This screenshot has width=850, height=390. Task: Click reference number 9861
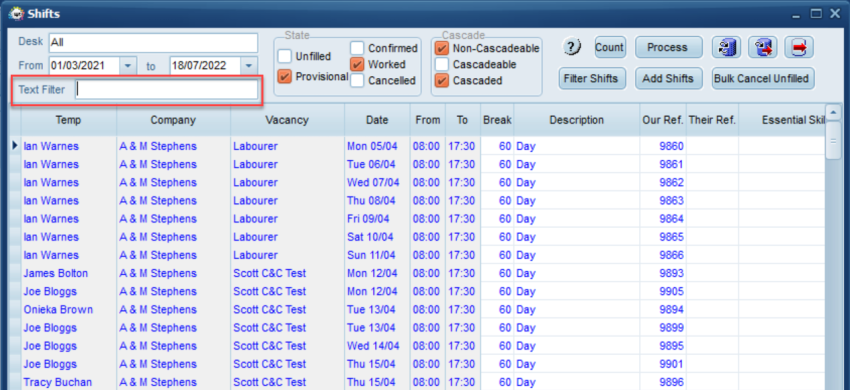(x=671, y=164)
